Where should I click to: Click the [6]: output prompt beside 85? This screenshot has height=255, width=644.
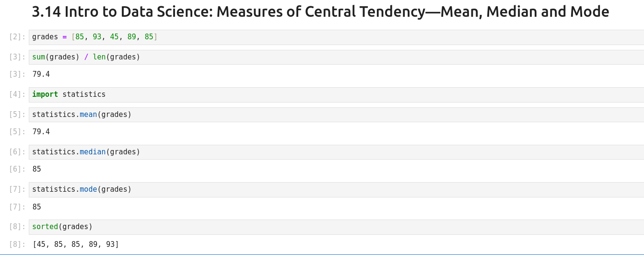(x=17, y=169)
